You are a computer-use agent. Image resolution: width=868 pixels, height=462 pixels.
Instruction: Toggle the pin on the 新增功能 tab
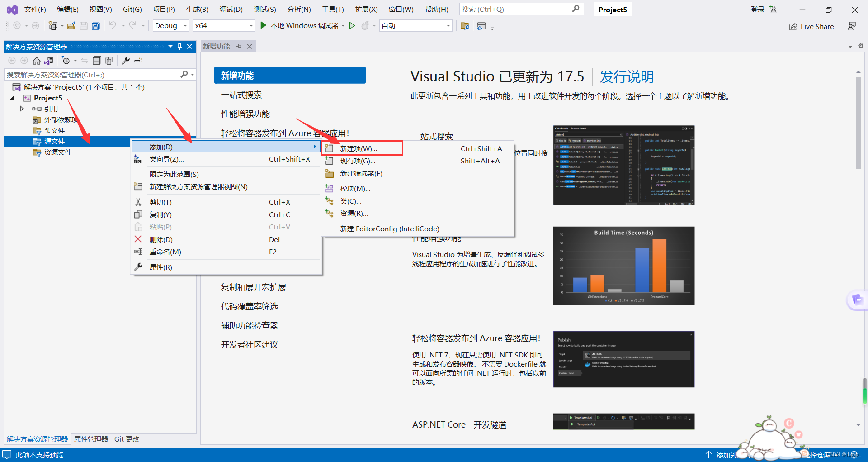pyautogui.click(x=239, y=46)
